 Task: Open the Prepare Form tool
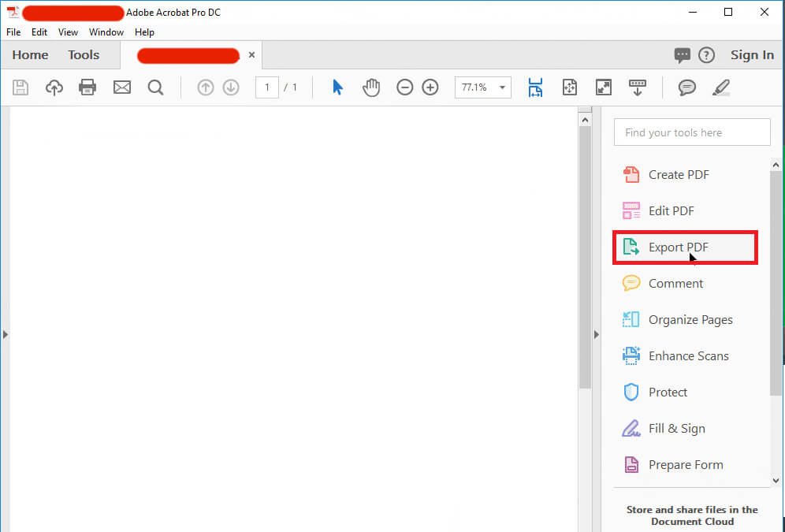tap(673, 465)
